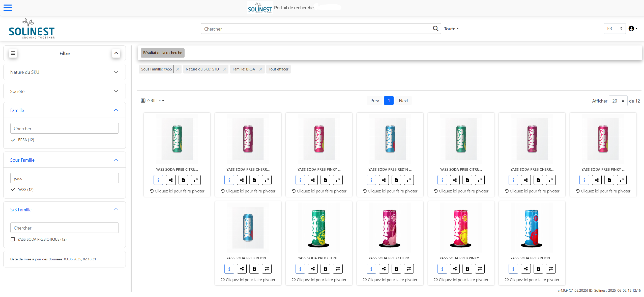644x297 pixels.
Task: Rotate the lemon-artwork green can image
Action: click(x=319, y=280)
